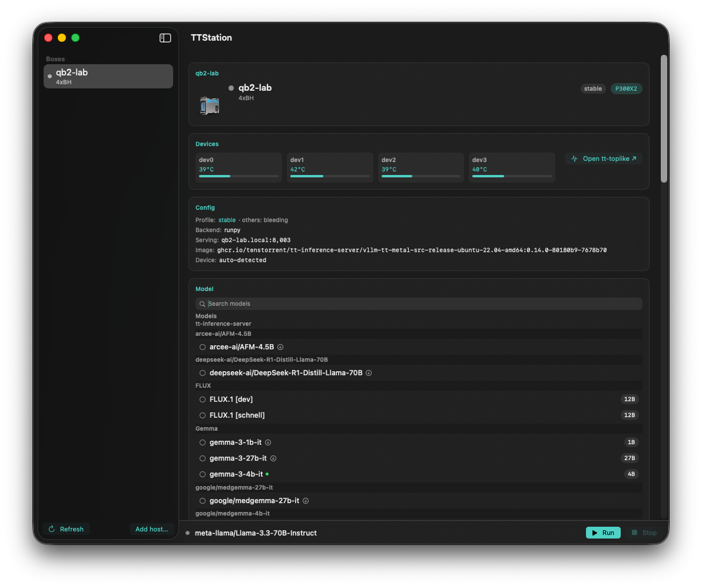Click the Gemma group header
Viewport: 702px width, 588px height.
tap(419, 428)
